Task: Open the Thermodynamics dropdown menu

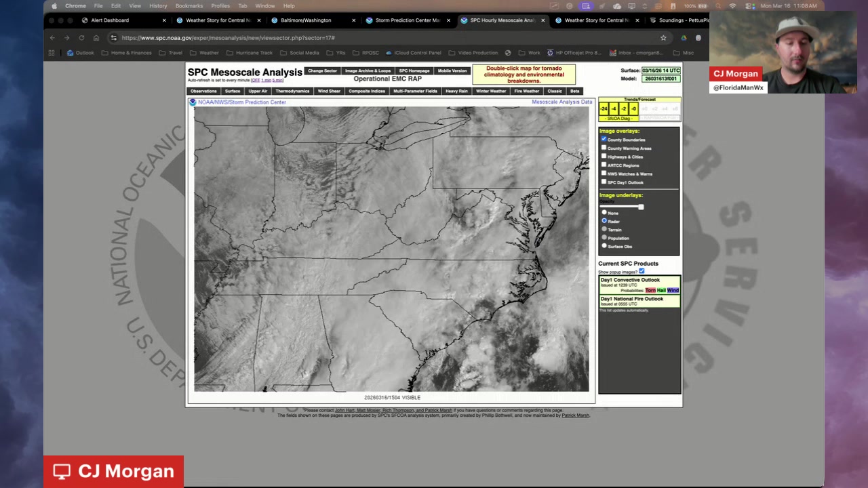Action: (x=292, y=91)
